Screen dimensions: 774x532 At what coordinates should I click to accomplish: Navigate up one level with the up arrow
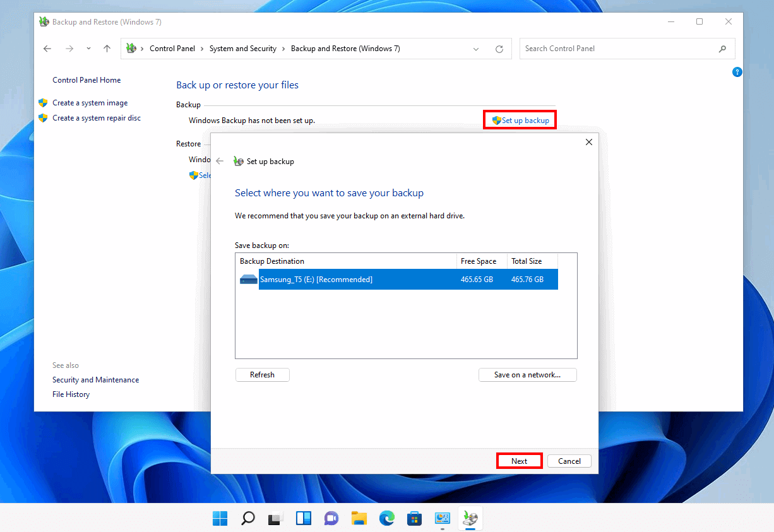click(x=107, y=49)
